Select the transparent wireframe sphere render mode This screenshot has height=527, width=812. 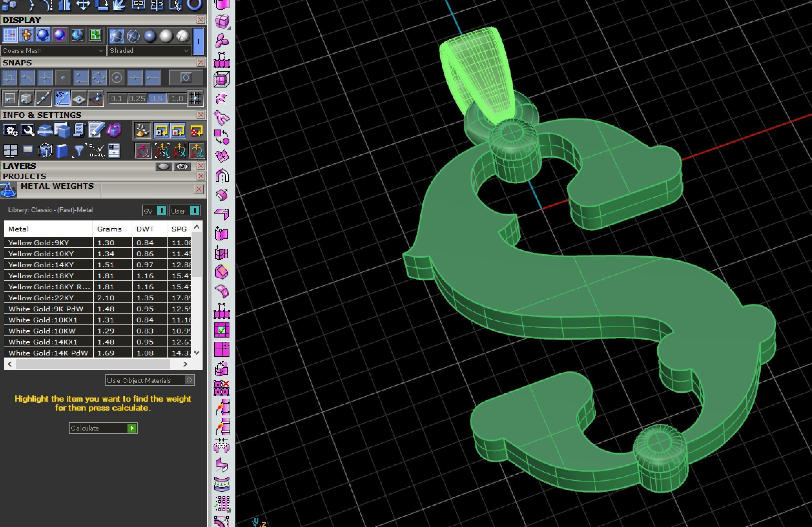133,36
